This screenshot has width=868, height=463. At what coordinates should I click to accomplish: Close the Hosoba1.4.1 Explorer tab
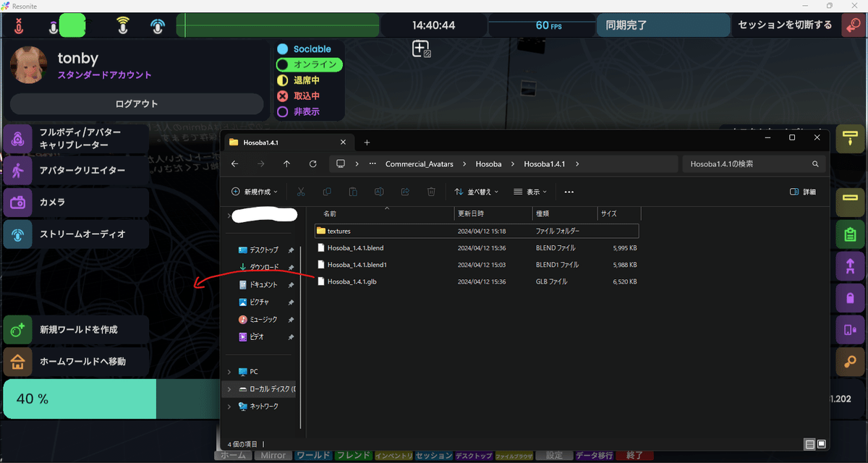(344, 143)
